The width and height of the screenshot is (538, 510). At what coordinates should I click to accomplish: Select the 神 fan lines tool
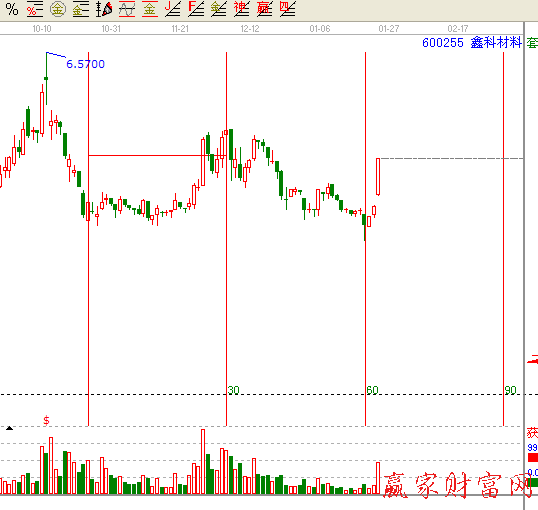(x=242, y=9)
